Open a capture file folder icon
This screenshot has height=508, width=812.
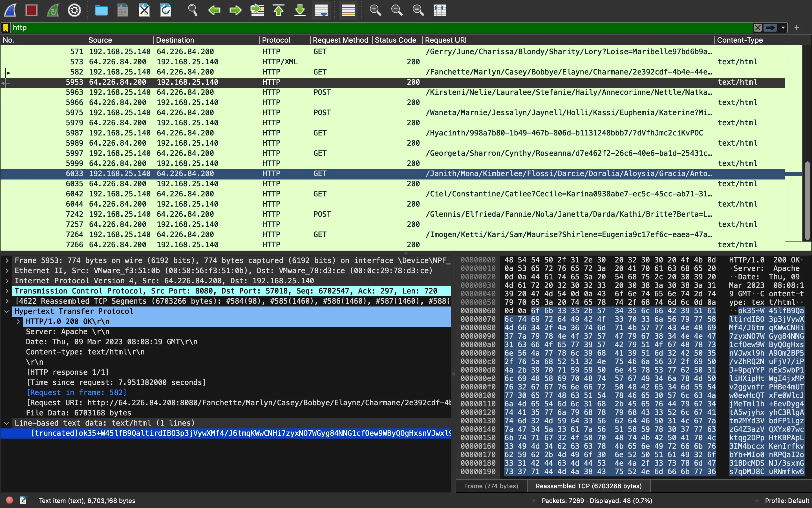coord(101,10)
